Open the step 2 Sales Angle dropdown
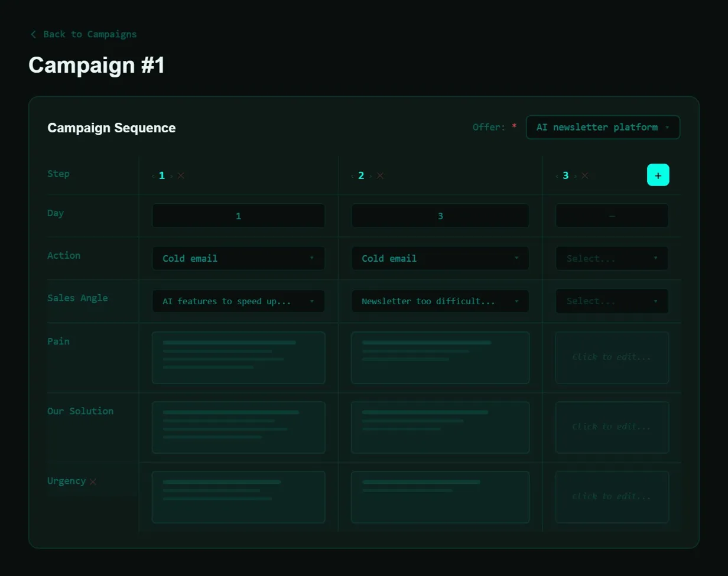 [x=440, y=301]
